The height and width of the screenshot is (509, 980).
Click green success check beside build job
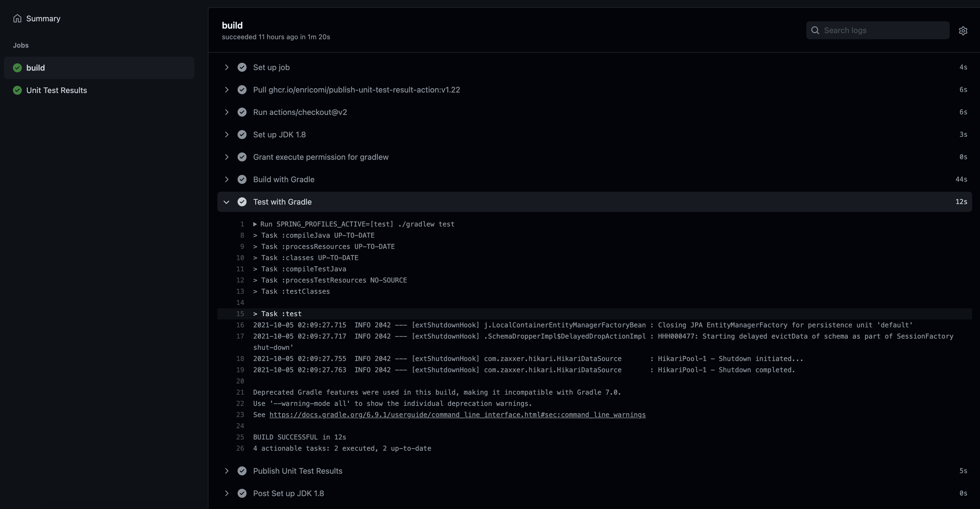point(17,68)
